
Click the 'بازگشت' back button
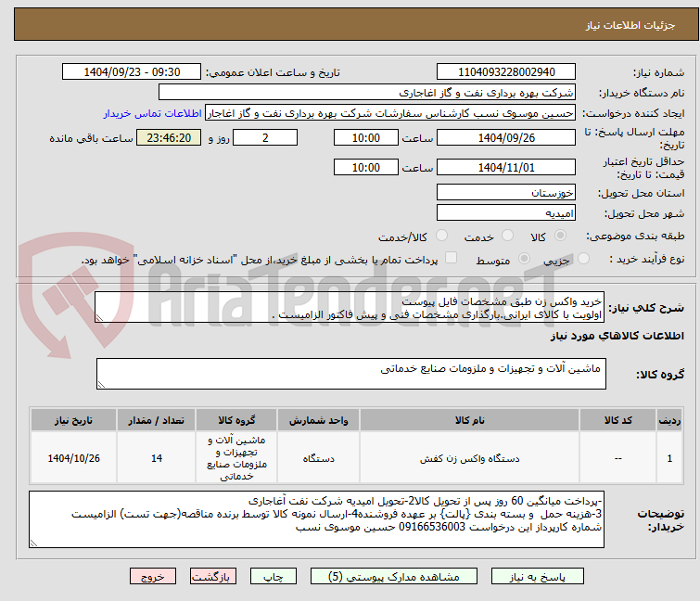click(213, 577)
